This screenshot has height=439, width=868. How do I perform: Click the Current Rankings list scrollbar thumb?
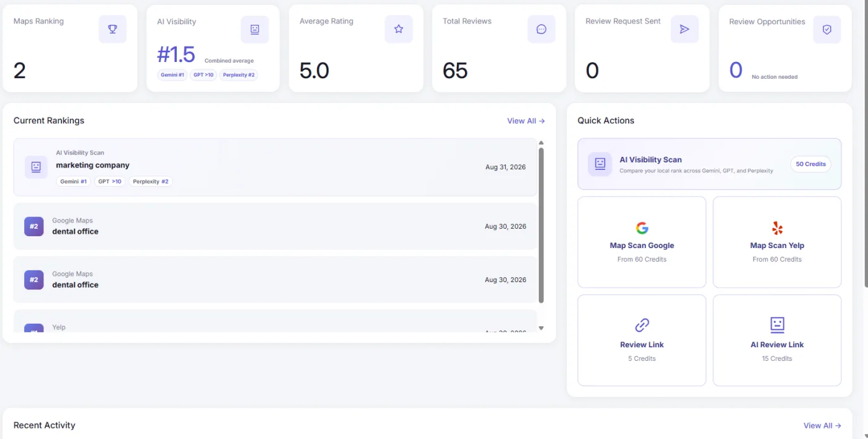tap(541, 226)
